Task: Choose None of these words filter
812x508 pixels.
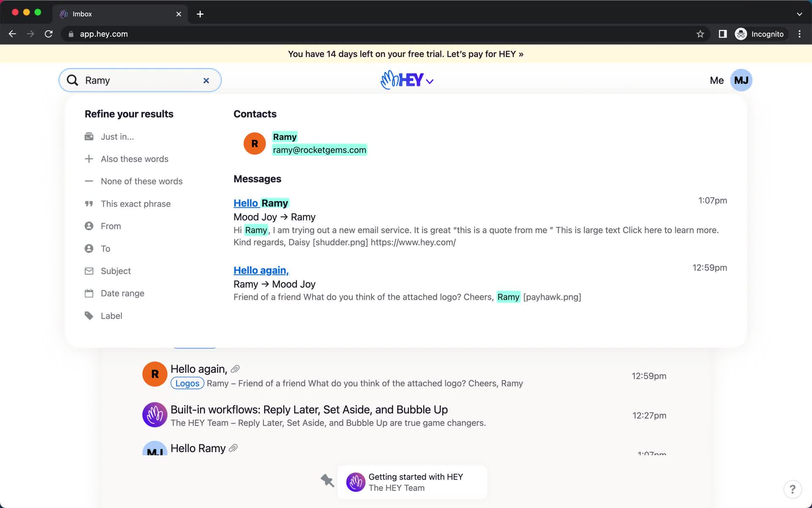Action: click(x=142, y=181)
